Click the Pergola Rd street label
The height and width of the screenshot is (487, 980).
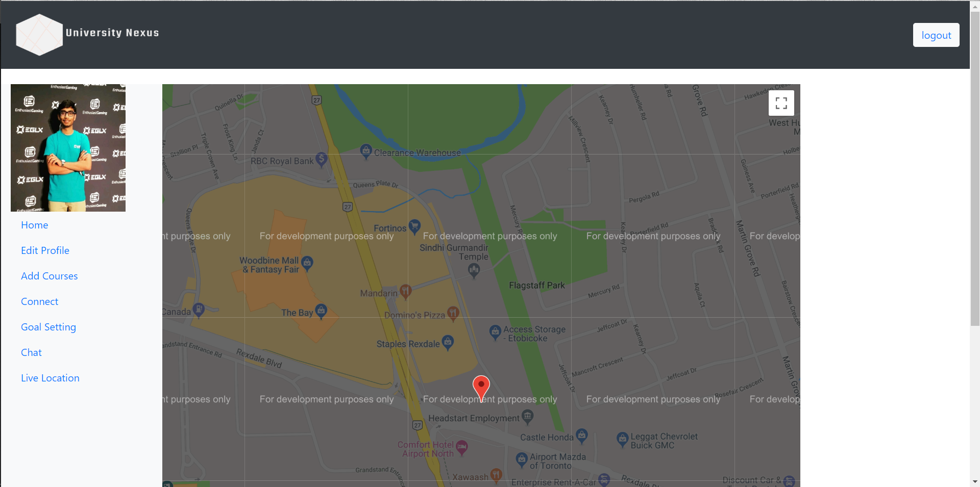point(644,197)
